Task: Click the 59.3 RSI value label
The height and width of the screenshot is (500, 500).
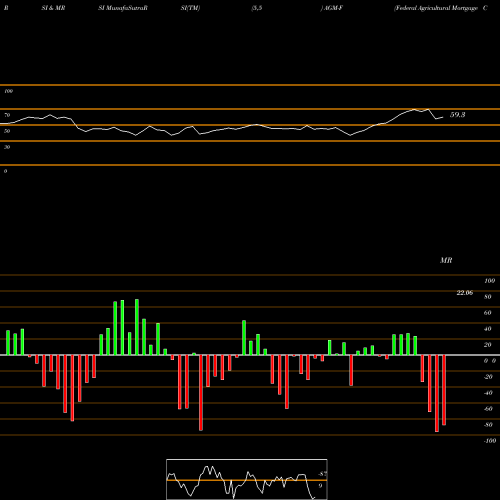Action: click(x=457, y=115)
